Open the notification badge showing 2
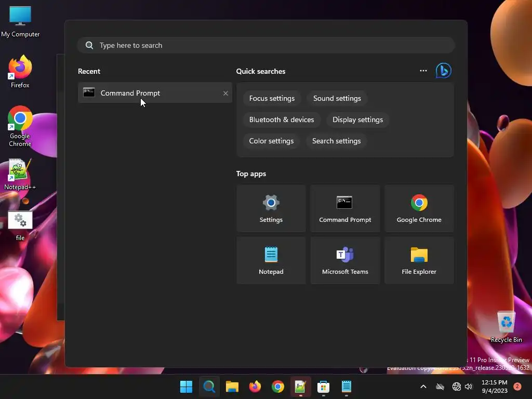532x399 pixels. click(x=517, y=387)
